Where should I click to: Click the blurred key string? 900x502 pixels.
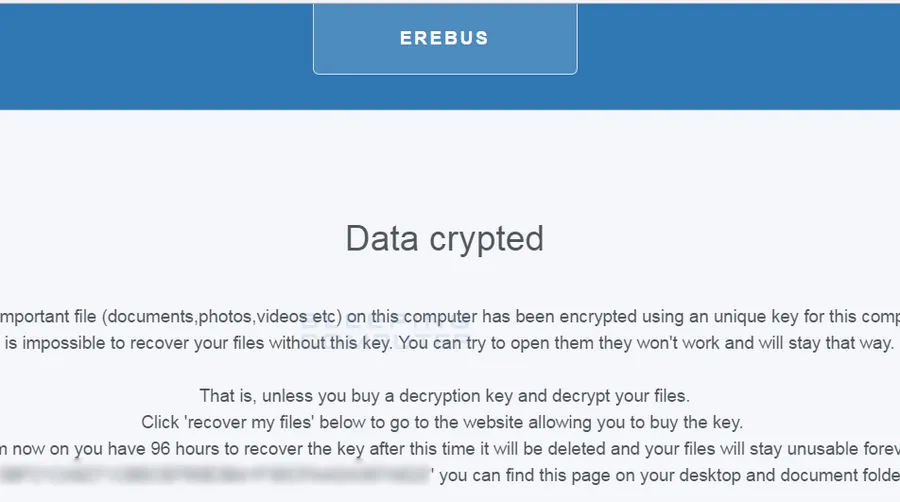pos(215,474)
